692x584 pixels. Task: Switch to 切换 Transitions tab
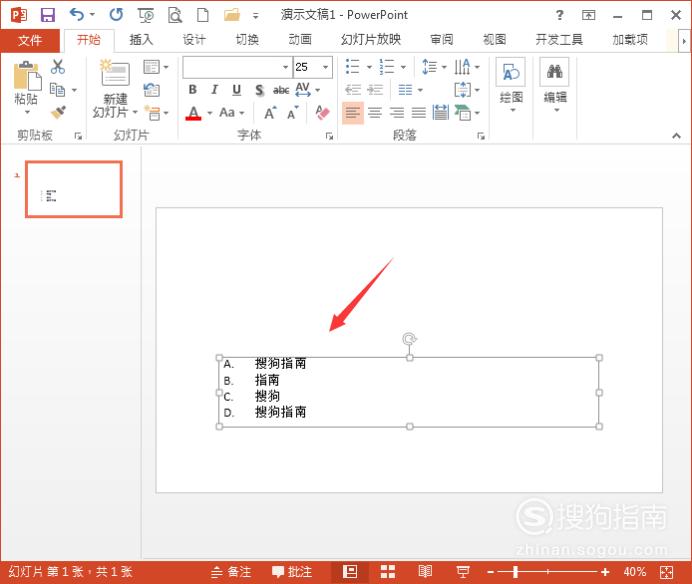coord(247,40)
